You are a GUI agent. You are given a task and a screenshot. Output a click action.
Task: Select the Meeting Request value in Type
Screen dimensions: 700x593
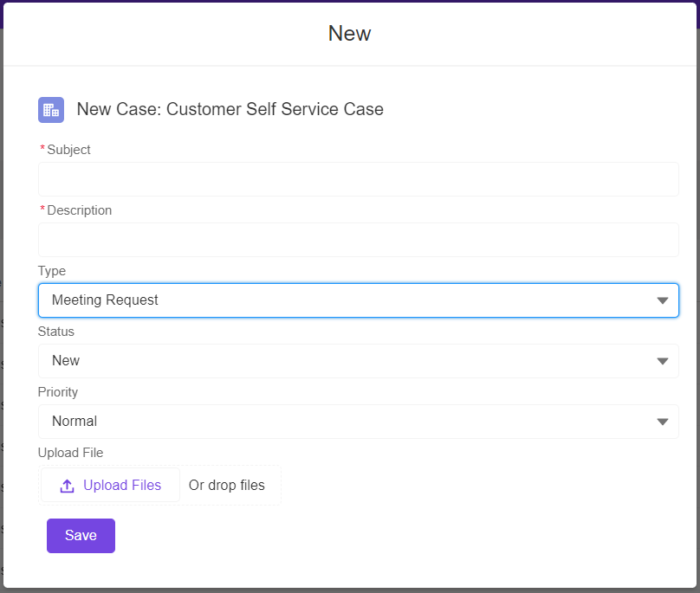click(x=105, y=300)
